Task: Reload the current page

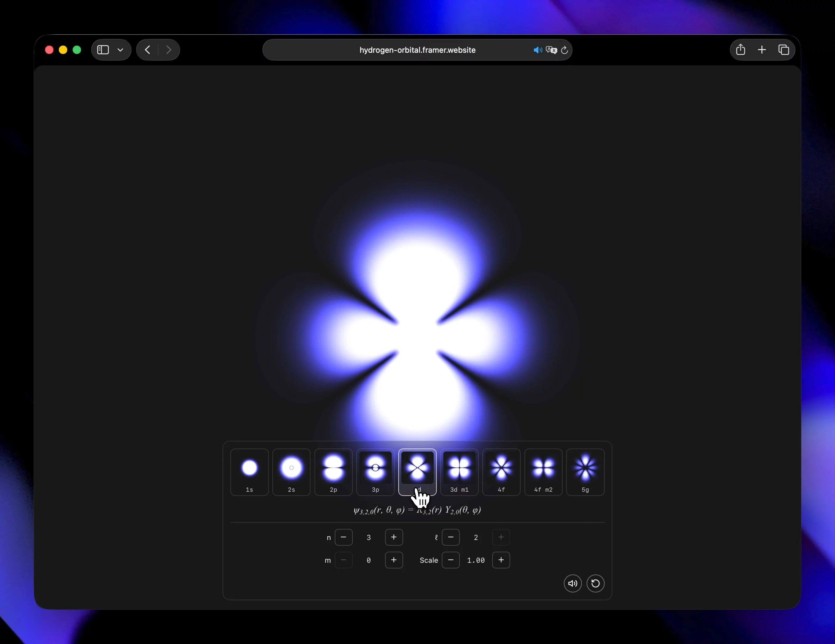Action: (x=564, y=50)
